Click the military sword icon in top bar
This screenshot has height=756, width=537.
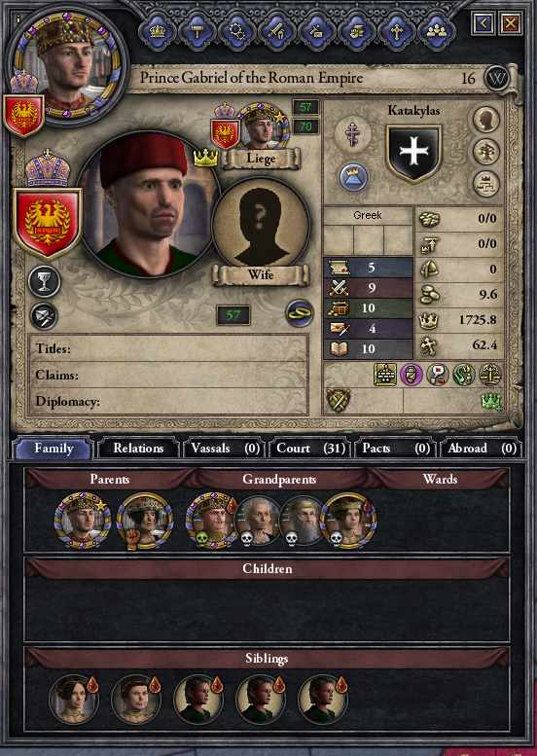click(276, 32)
